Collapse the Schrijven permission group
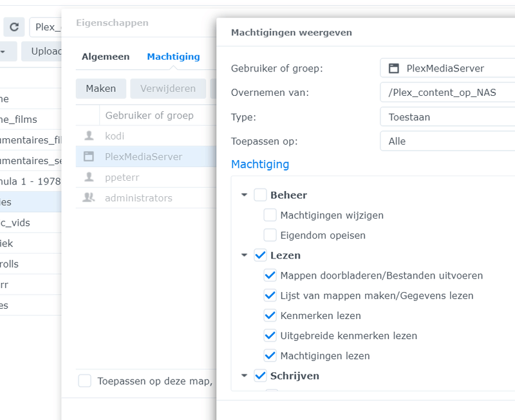This screenshot has height=420, width=515. (x=244, y=376)
